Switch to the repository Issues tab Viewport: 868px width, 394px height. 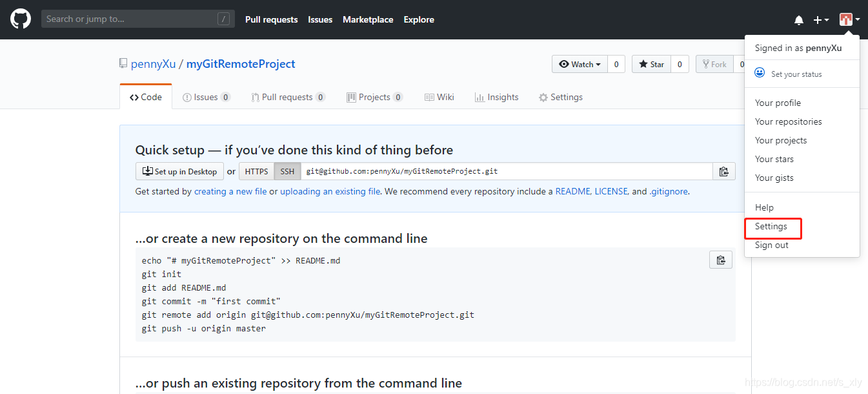[x=207, y=97]
